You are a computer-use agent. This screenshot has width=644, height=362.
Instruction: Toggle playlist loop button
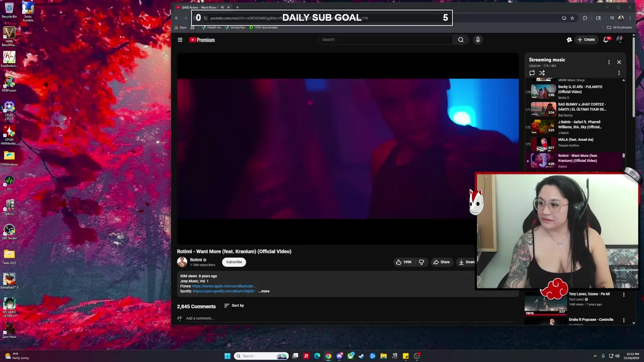pos(532,73)
